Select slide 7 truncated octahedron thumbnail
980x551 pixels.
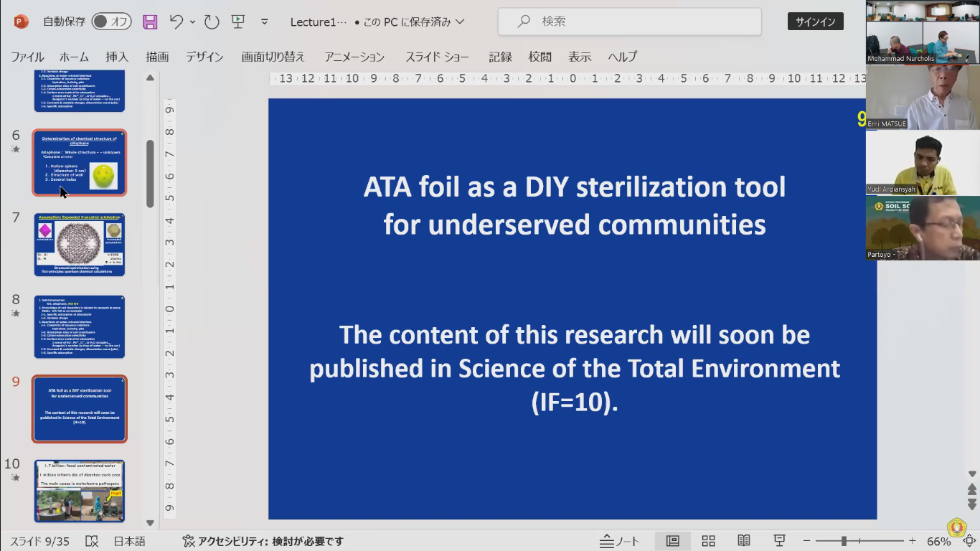tap(80, 245)
